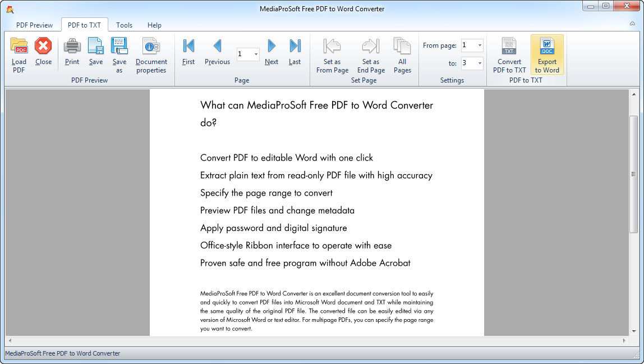Click the app logo in the title bar
The width and height of the screenshot is (644, 364).
(10, 9)
